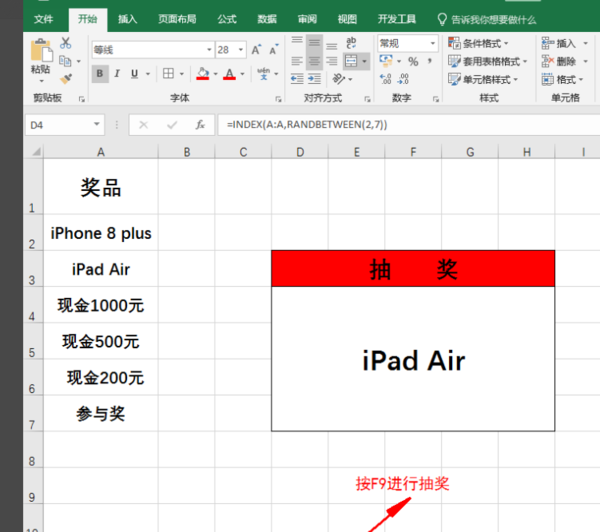This screenshot has width=600, height=532.
Task: Align text left
Action: 297,61
